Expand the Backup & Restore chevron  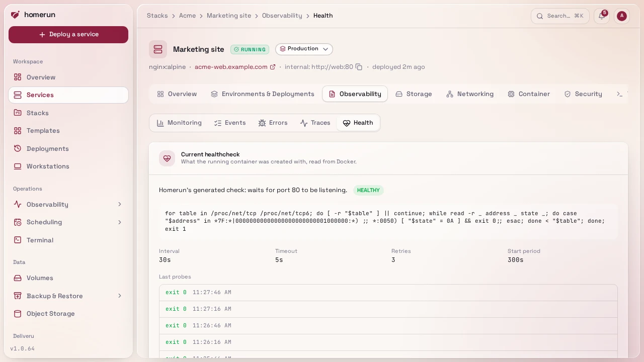120,296
